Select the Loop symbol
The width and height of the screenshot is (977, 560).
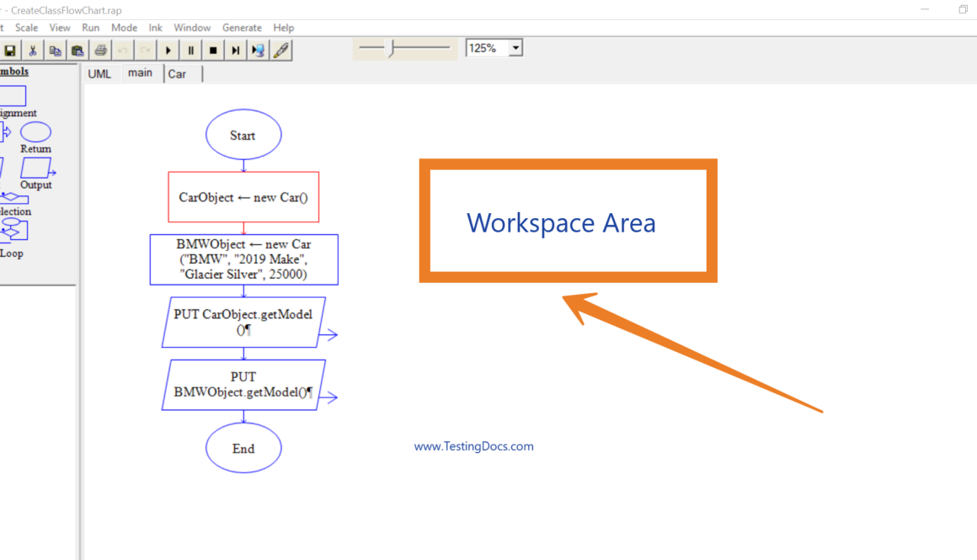(13, 231)
